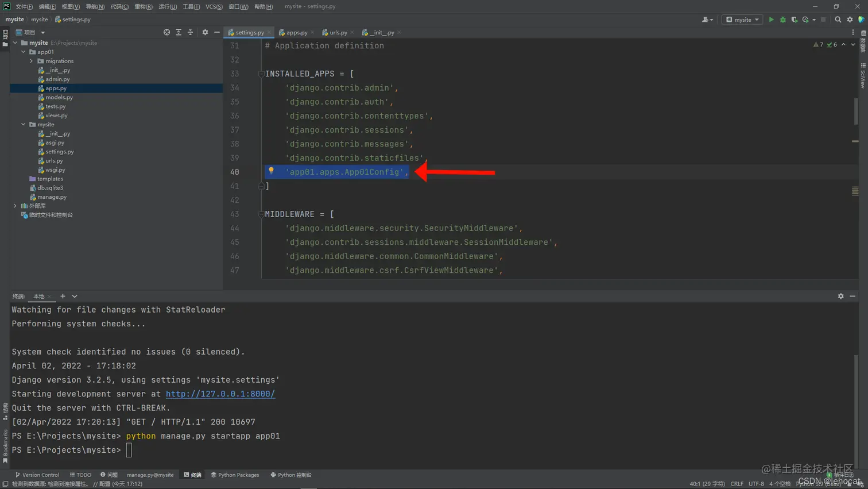
Task: Open the run-more dropdown arrow beside profiler
Action: click(x=814, y=20)
